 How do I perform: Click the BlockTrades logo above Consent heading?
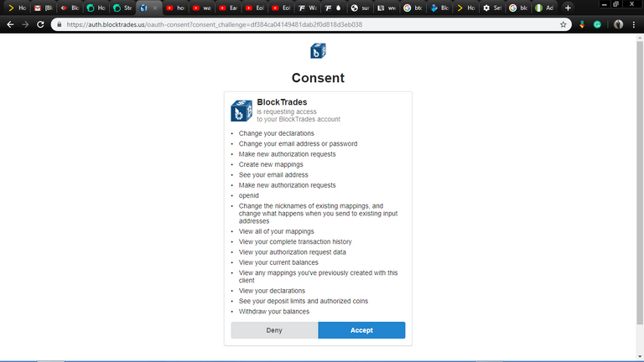coord(318,51)
